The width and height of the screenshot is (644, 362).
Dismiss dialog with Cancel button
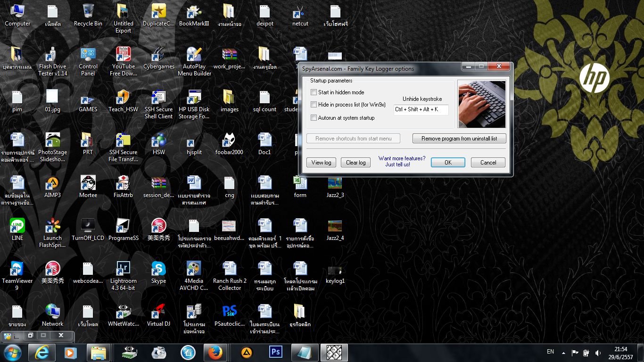[488, 163]
